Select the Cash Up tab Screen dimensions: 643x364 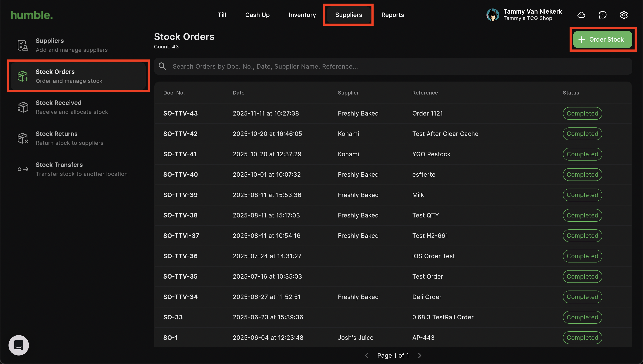tap(257, 15)
